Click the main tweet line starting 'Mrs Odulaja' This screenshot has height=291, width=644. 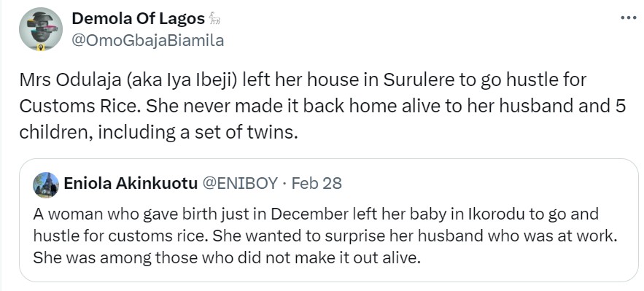[x=303, y=80]
